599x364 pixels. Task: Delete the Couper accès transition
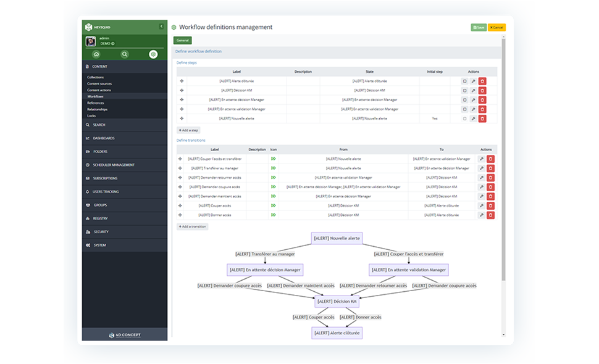(491, 205)
